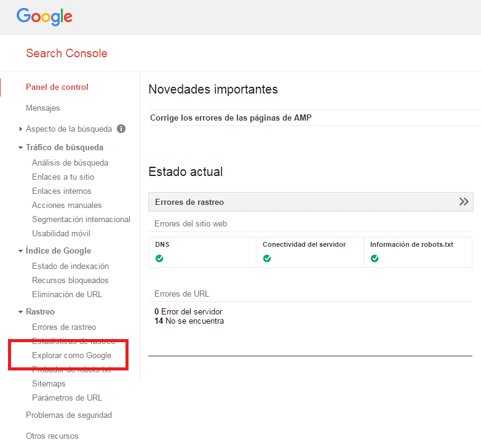This screenshot has height=448, width=481.
Task: Click the DNS status label
Action: [x=162, y=244]
